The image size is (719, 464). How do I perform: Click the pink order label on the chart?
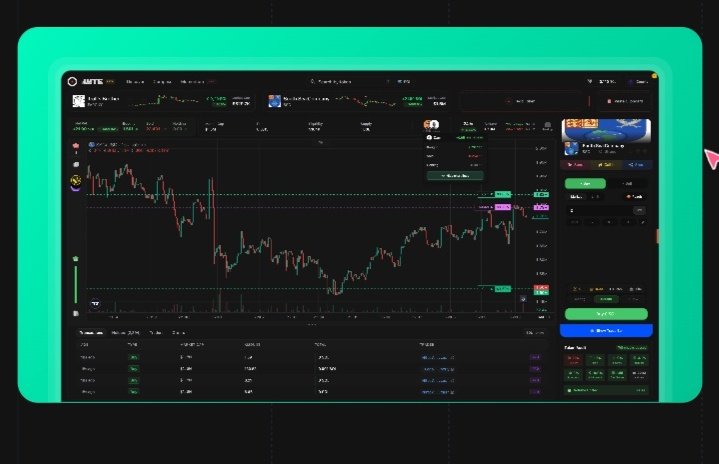503,207
